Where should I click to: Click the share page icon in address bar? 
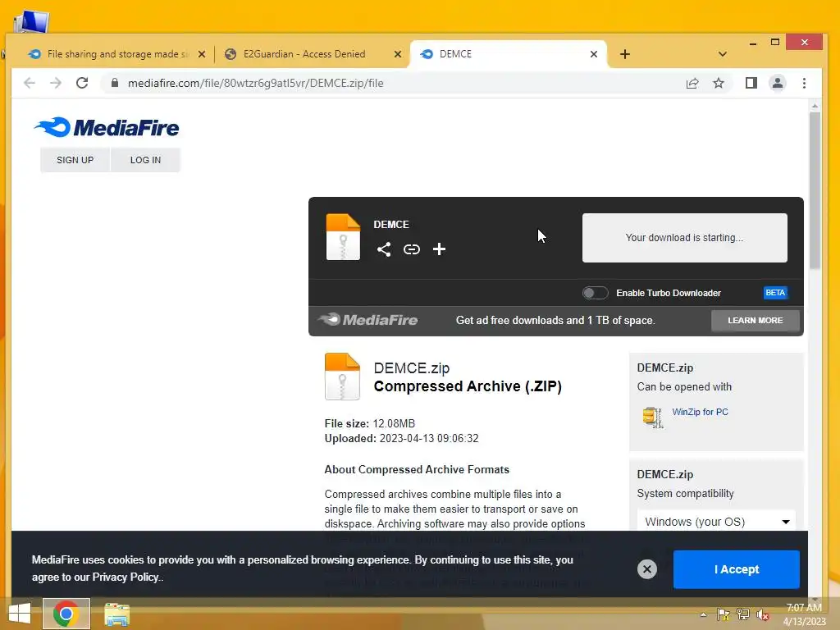click(x=692, y=83)
